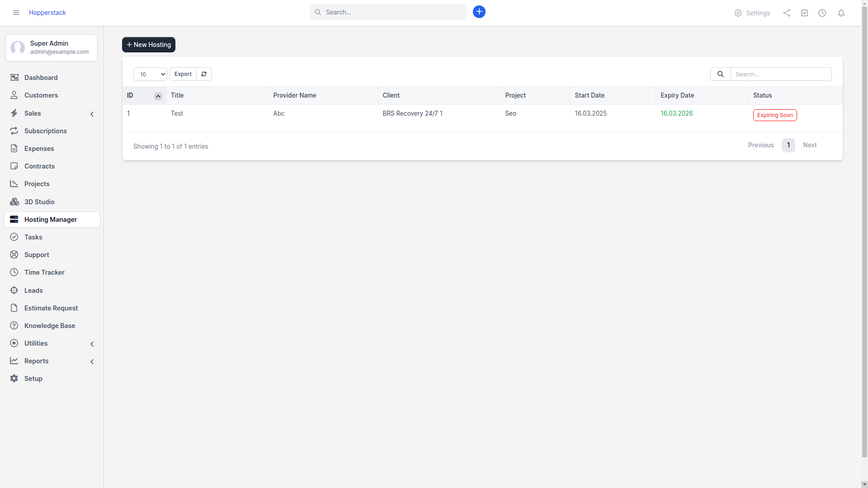Expand the Reports submenu chevron
The width and height of the screenshot is (868, 488).
coord(92,361)
